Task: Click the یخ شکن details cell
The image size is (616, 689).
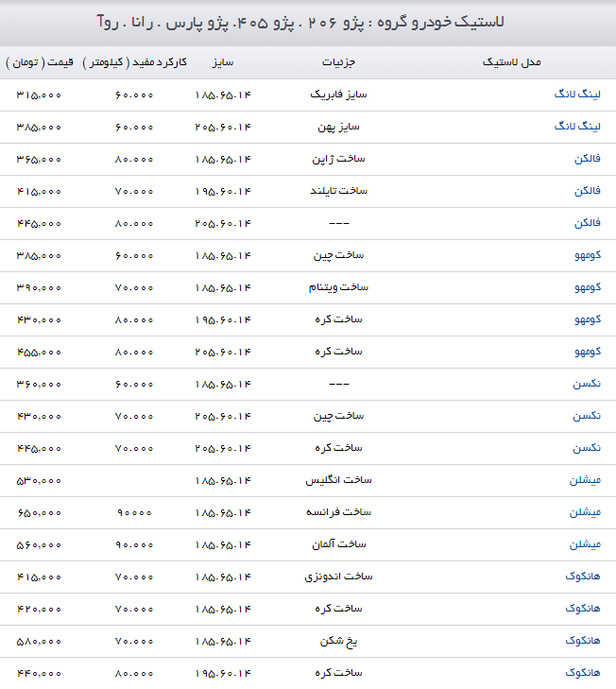Action: tap(339, 641)
